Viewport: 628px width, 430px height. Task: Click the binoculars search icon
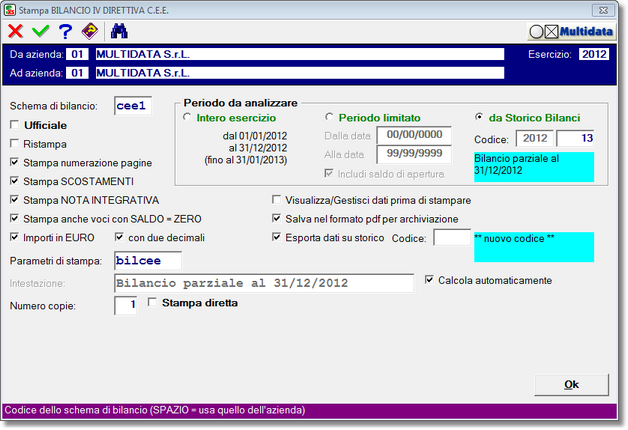pos(119,31)
